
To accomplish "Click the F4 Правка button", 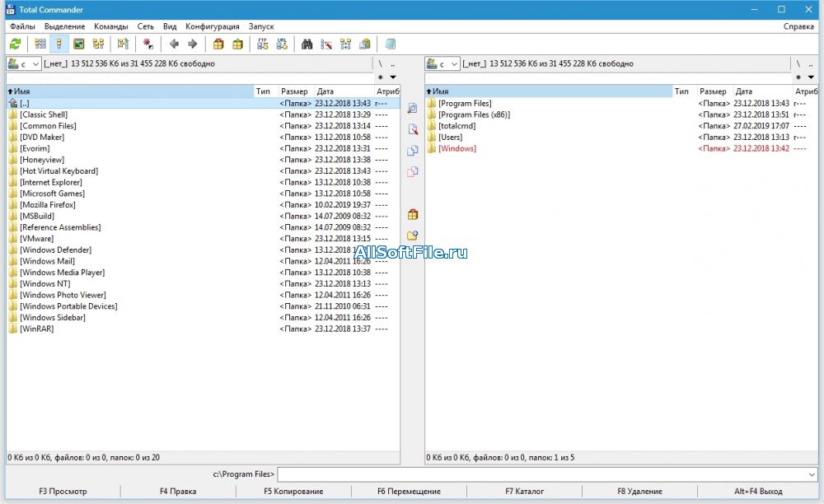I will click(178, 492).
